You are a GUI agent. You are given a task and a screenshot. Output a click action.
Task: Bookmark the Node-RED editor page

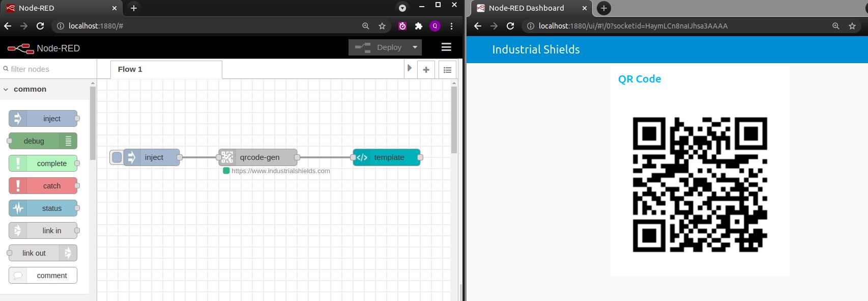click(382, 26)
